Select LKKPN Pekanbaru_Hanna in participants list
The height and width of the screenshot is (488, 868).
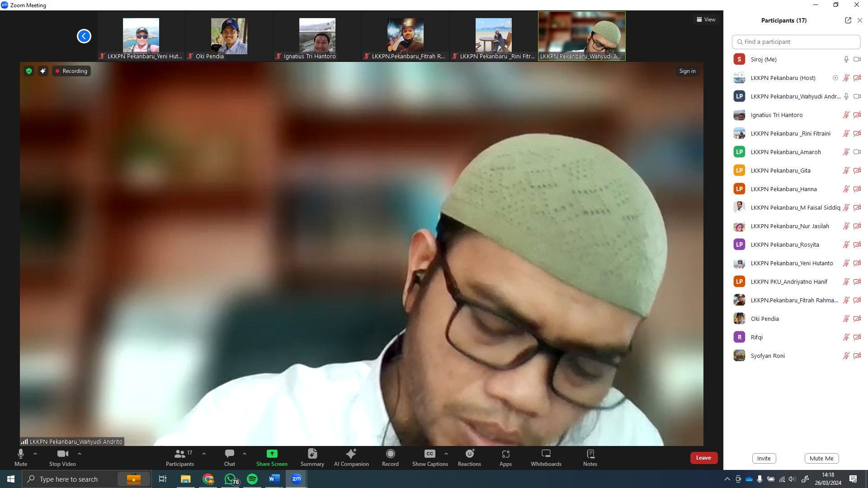pyautogui.click(x=796, y=189)
